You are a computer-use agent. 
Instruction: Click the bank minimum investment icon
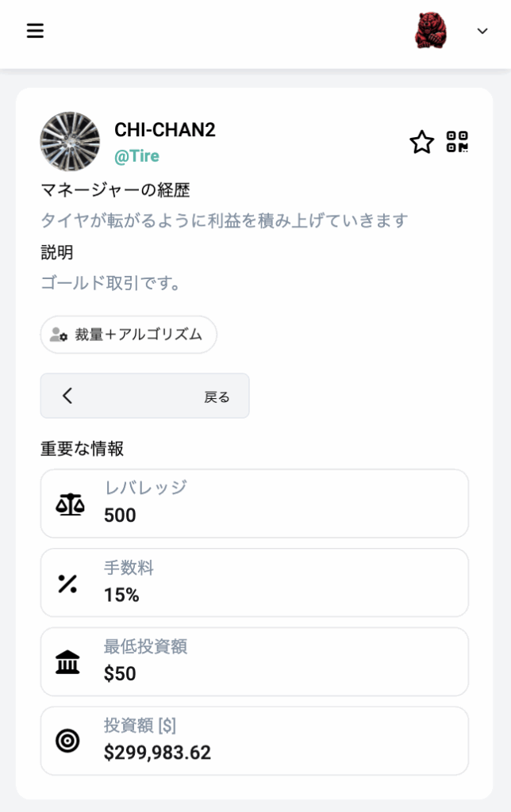click(x=67, y=662)
